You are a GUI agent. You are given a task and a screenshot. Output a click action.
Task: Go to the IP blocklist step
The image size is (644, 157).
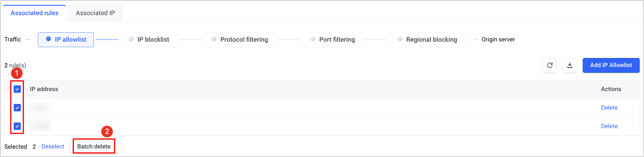(x=149, y=40)
